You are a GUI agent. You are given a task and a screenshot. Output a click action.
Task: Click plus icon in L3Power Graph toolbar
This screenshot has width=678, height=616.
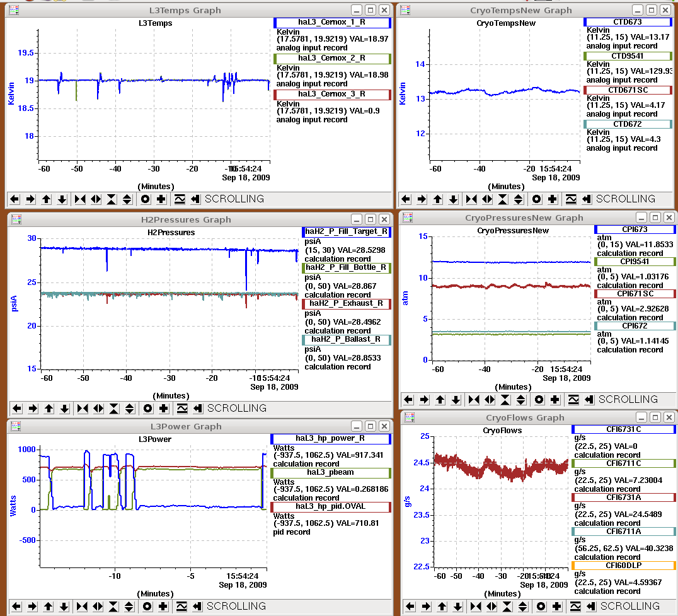pyautogui.click(x=163, y=607)
